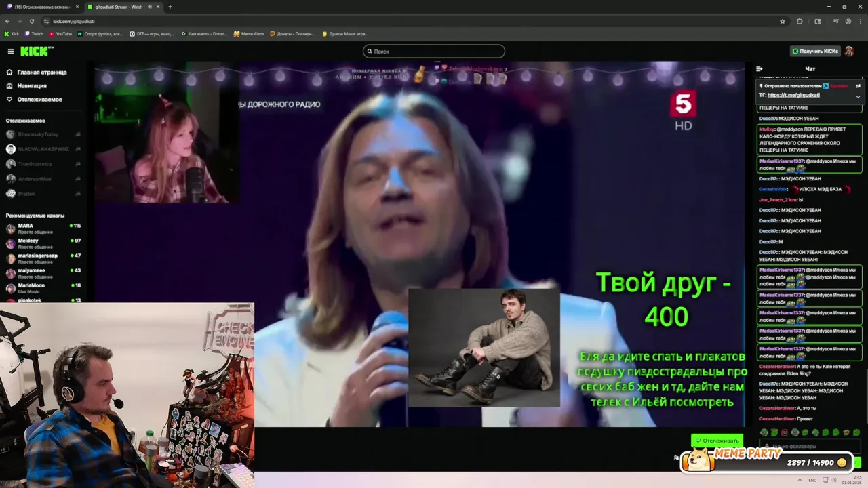Open recommended channel MariaMoon

[43, 288]
